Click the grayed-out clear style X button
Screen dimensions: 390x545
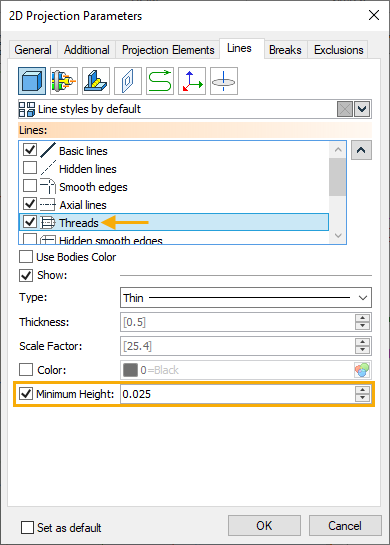tap(345, 109)
